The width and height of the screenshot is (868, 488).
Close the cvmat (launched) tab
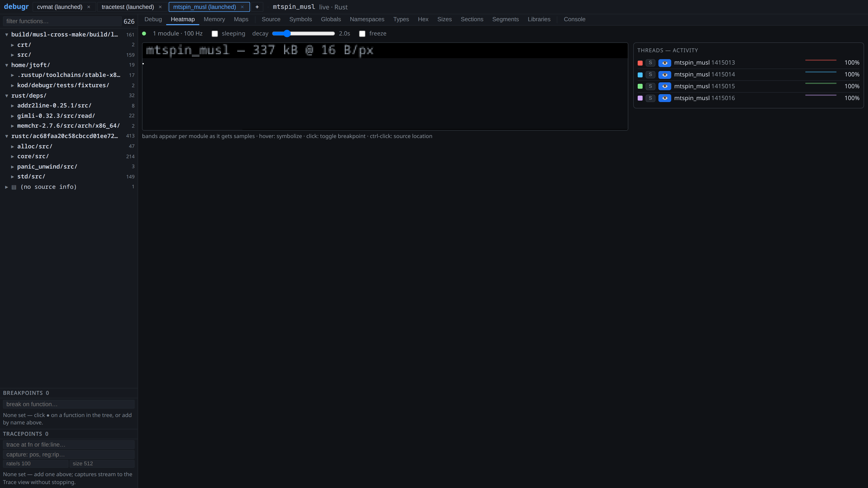click(x=89, y=7)
